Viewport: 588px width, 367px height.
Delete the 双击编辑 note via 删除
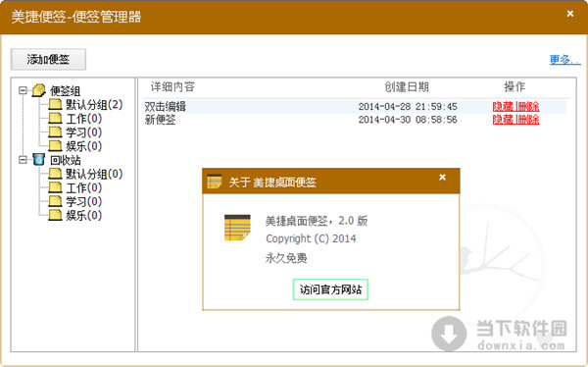coord(528,107)
